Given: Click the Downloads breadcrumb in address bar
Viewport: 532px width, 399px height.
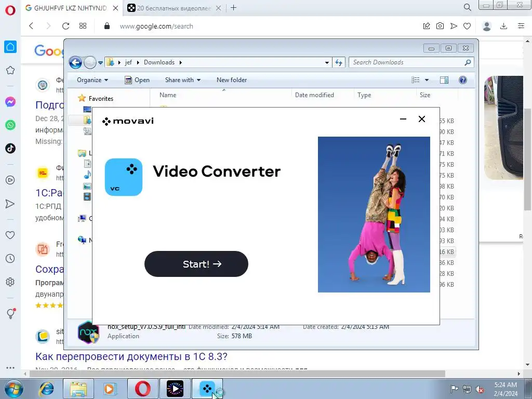Looking at the screenshot, I should [x=159, y=62].
